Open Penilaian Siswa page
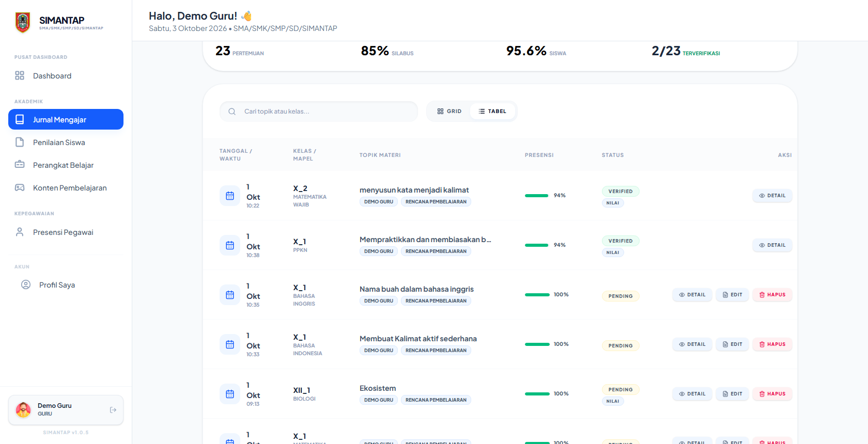Viewport: 868px width, 444px height. (66, 142)
